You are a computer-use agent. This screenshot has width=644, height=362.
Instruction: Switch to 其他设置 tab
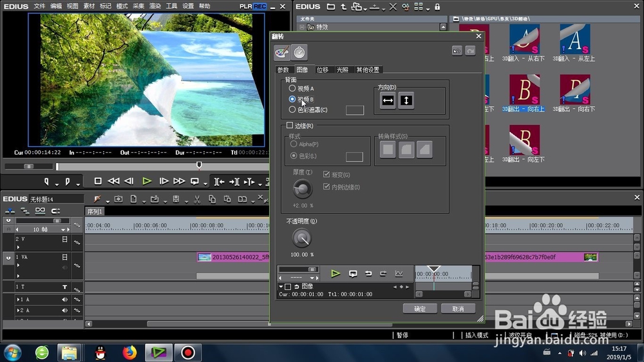tap(368, 70)
